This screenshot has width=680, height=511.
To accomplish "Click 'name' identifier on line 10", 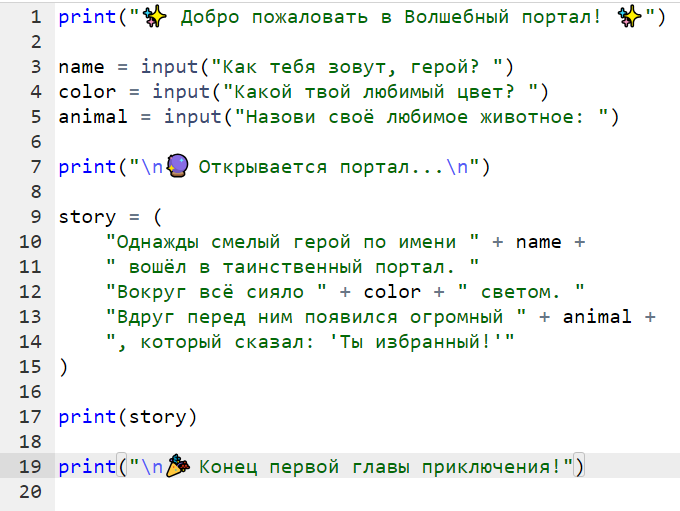I will 538,242.
